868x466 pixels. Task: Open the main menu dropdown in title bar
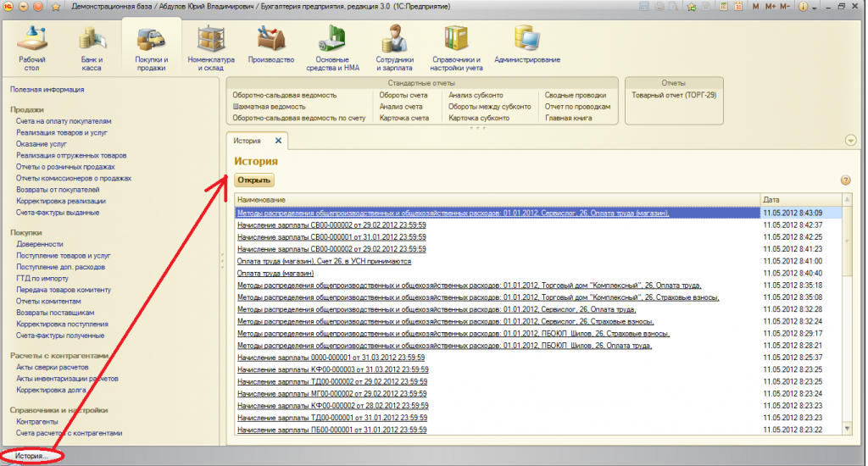24,7
